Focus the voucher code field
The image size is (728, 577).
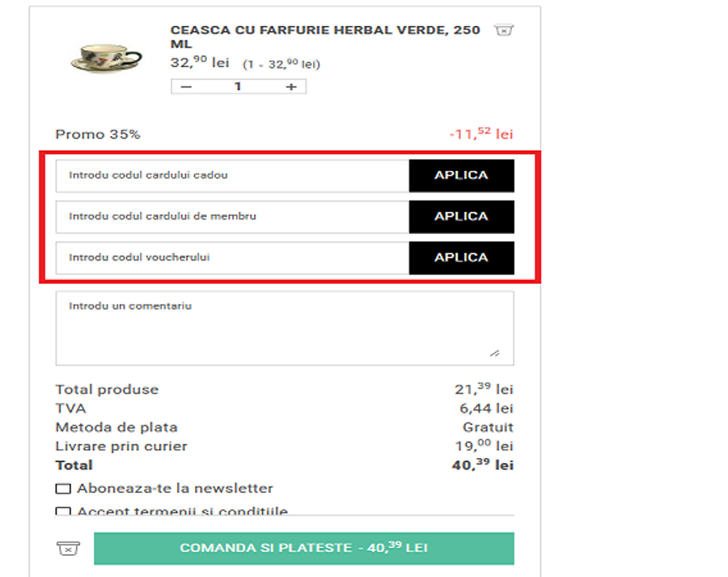coord(232,258)
